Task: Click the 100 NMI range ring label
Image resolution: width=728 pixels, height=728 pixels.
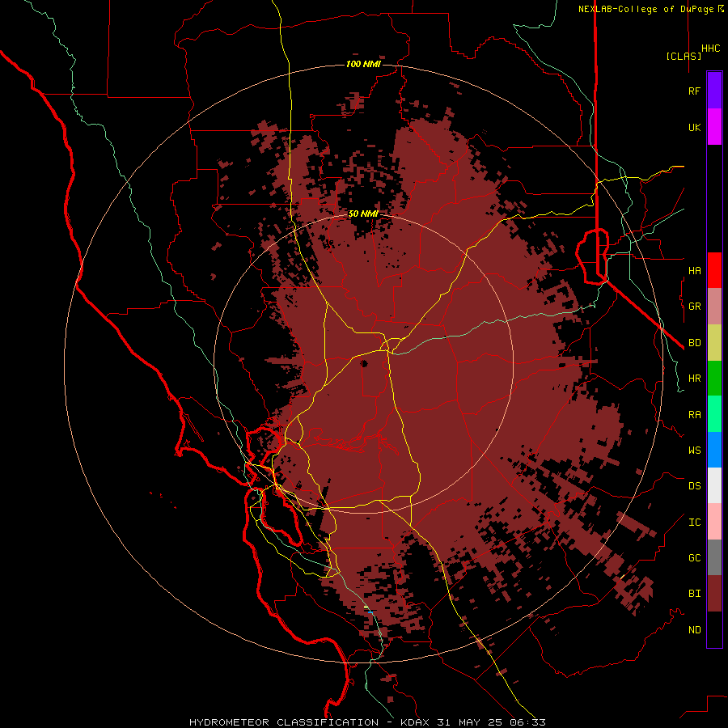Action: [363, 64]
